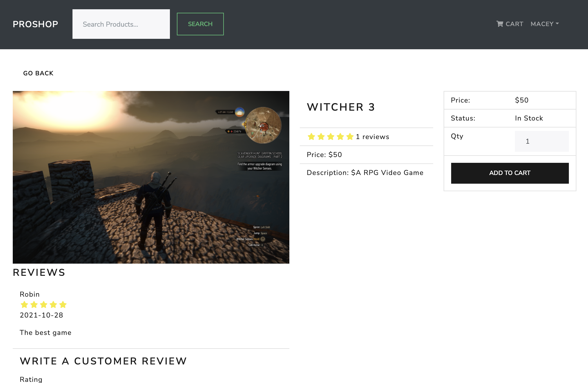Viewport: 588px width, 383px height.
Task: Click the Witcher 3 product image
Action: (151, 177)
